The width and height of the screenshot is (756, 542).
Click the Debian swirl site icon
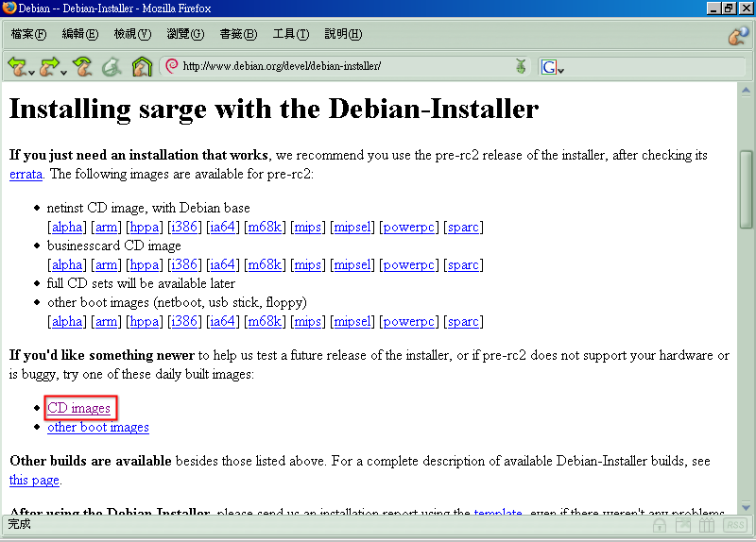172,66
